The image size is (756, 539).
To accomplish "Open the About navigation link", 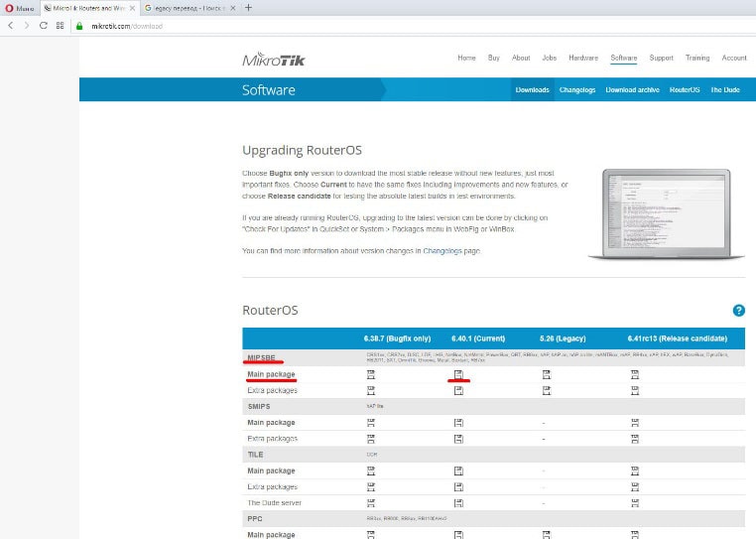I will click(521, 58).
